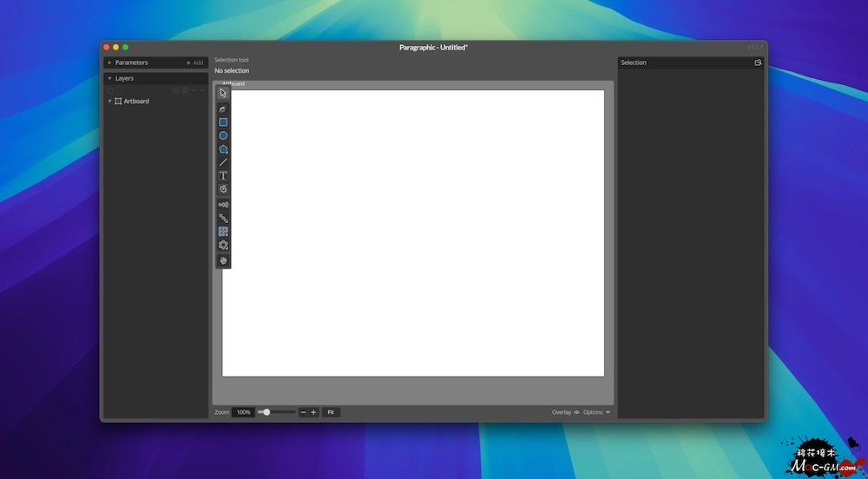The width and height of the screenshot is (868, 479).
Task: Select the Polygon shape tool
Action: coord(223,149)
